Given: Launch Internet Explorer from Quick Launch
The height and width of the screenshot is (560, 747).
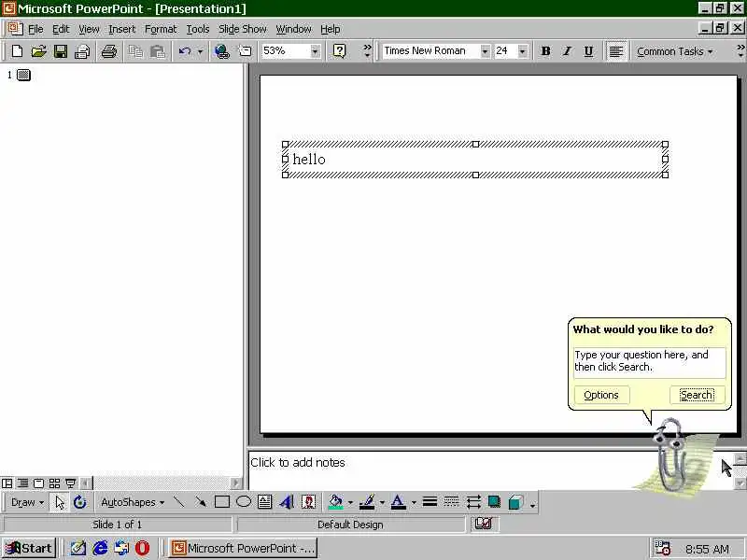Looking at the screenshot, I should click(x=100, y=548).
